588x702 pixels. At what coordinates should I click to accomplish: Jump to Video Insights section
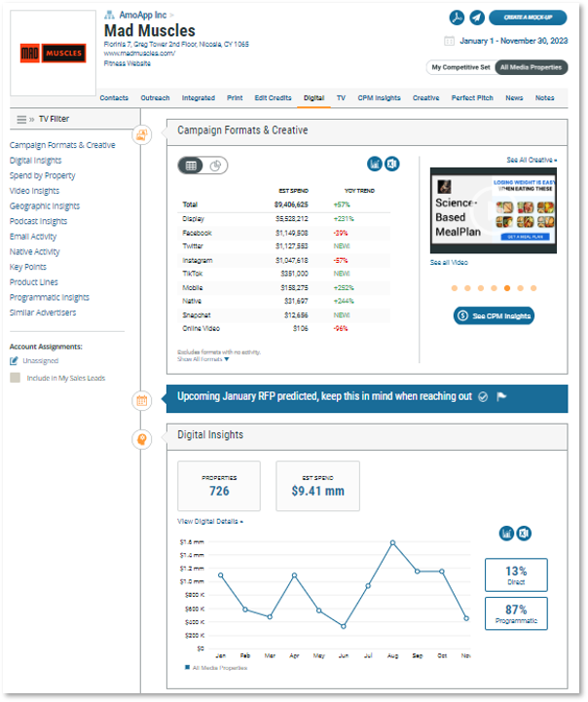(34, 191)
